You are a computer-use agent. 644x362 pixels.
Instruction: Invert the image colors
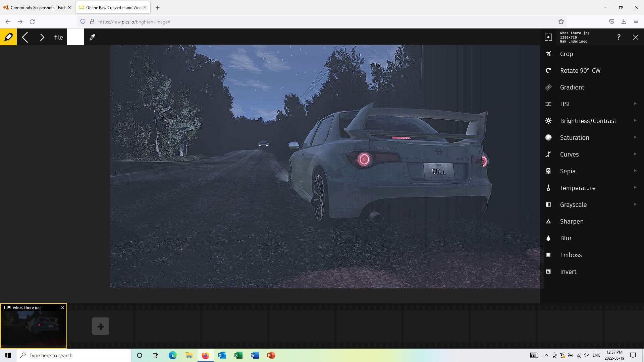(568, 272)
